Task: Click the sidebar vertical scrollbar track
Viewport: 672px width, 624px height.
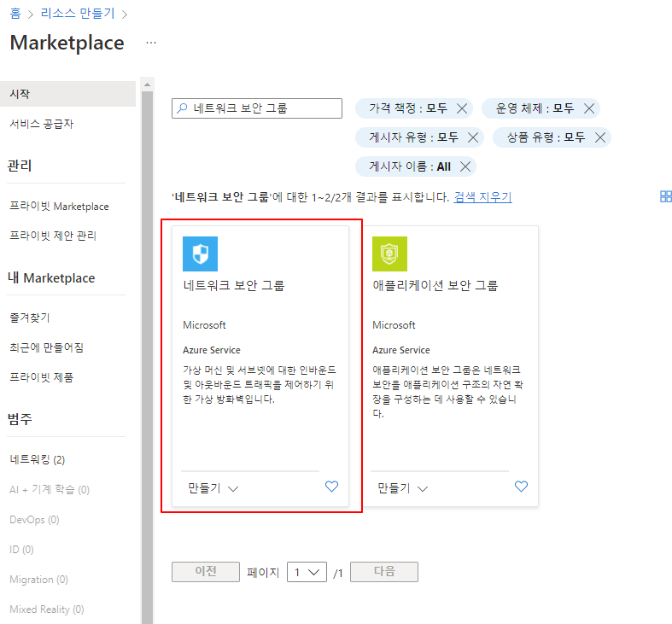Action: click(147, 357)
